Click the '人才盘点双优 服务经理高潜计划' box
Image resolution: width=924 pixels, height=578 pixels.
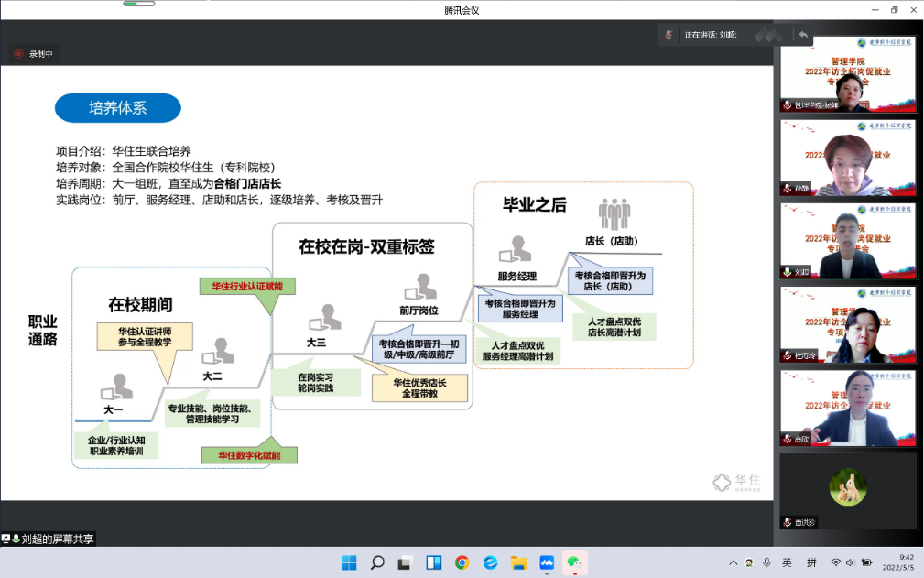pos(517,351)
